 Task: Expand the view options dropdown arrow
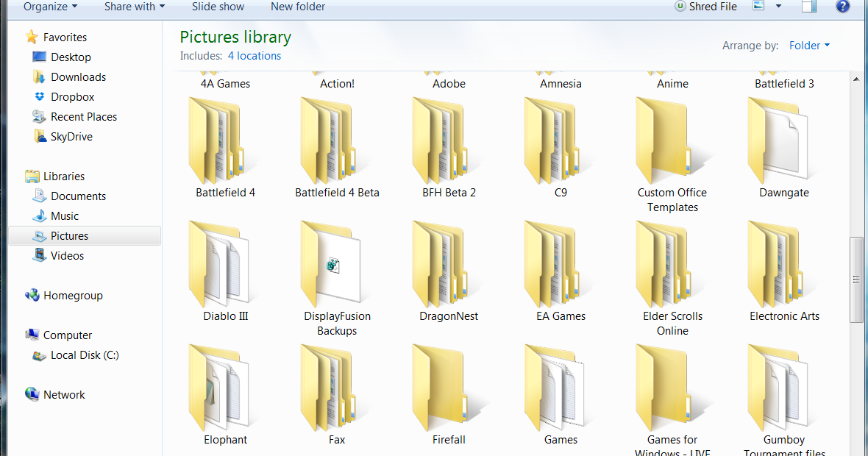point(778,6)
